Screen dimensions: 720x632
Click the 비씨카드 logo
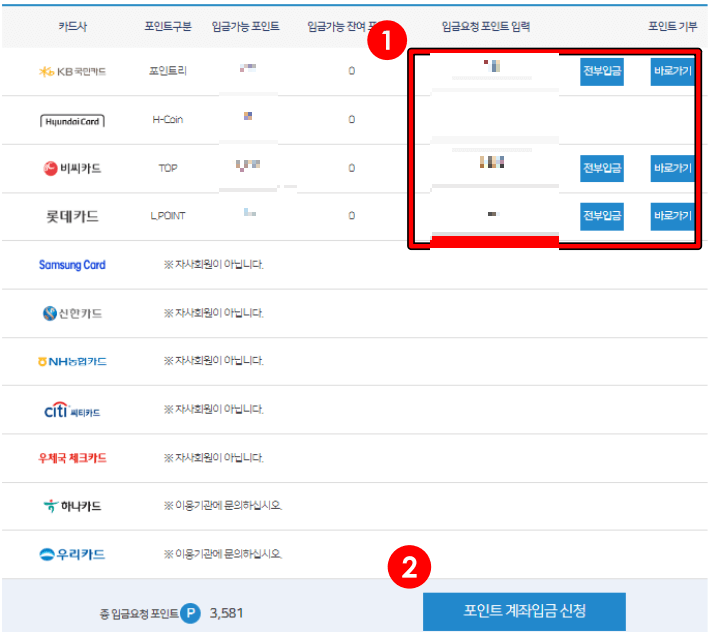coord(72,169)
